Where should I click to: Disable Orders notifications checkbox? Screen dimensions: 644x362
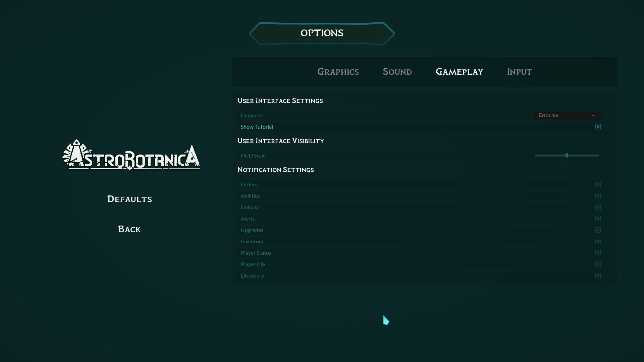[598, 184]
